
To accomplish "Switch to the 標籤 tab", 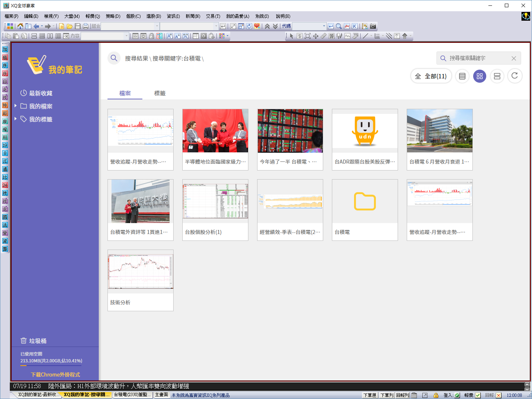I will (160, 93).
